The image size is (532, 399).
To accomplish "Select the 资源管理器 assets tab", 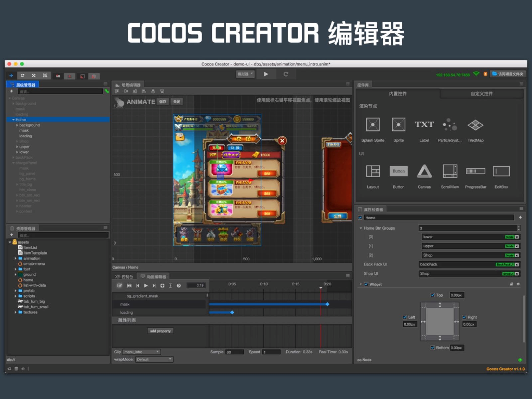I will coord(23,228).
